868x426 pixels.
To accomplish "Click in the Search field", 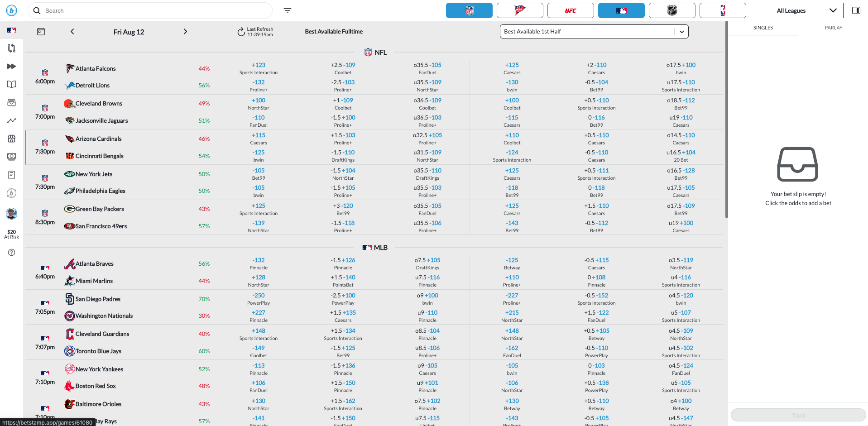I will [x=154, y=10].
